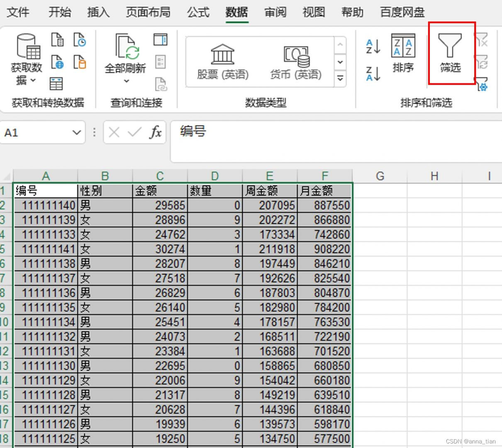Click the 数量 header cell
The height and width of the screenshot is (448, 502).
point(214,190)
